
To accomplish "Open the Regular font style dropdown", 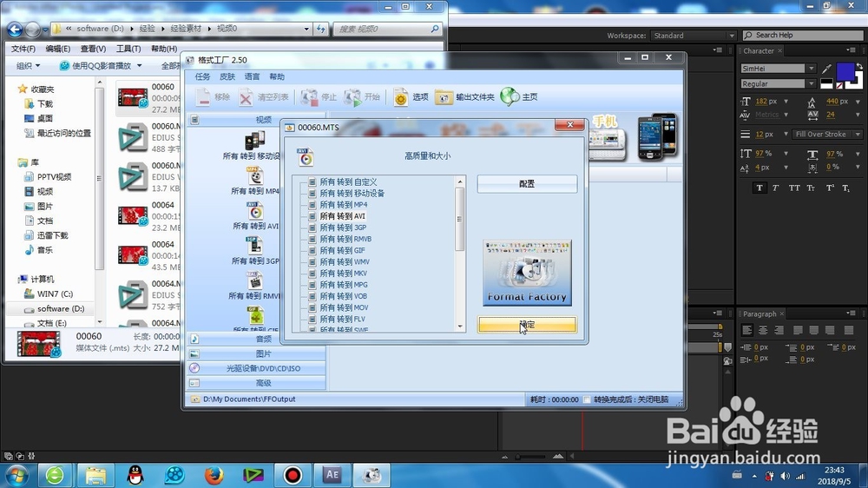I will point(811,83).
